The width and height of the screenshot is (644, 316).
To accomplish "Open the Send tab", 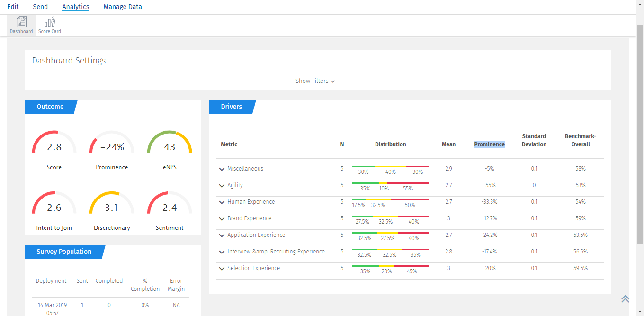I will (40, 7).
